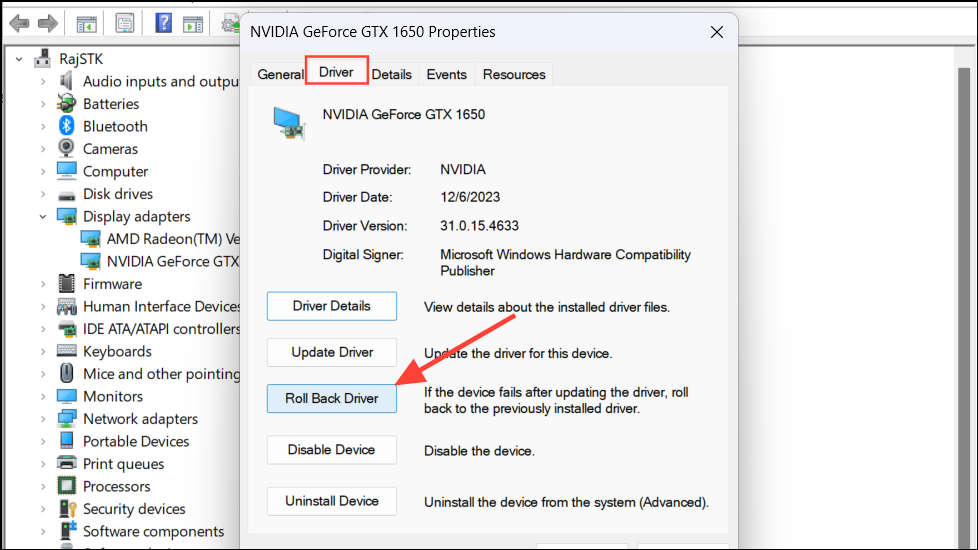Close the NVIDIA GeForce GTX 1650 Properties dialog
Viewport: 978px width, 550px height.
717,32
